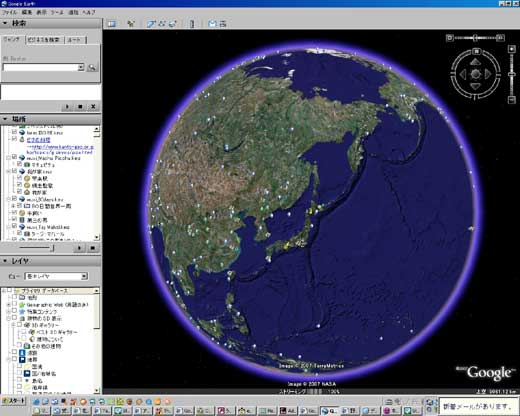The width and height of the screenshot is (520, 416).
Task: Click the zoom-out minus button
Action: click(x=512, y=99)
